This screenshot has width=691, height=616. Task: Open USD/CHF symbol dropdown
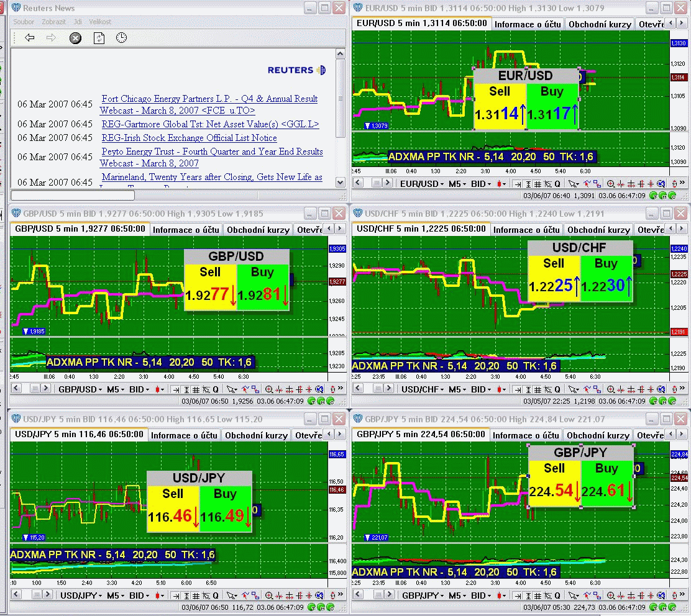[422, 389]
